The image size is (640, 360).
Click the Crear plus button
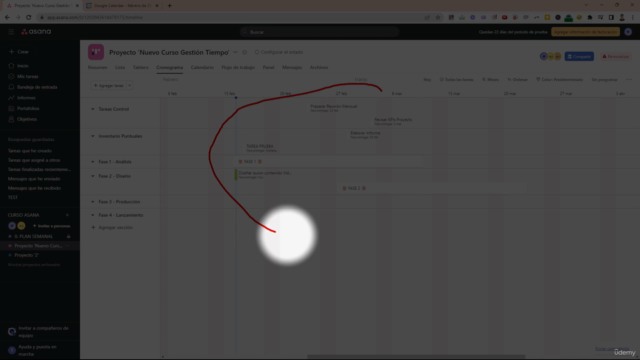coord(19,52)
